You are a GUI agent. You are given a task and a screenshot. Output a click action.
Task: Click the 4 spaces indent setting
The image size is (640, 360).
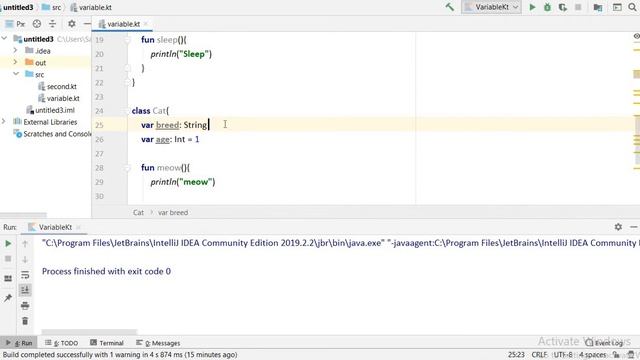tap(593, 355)
